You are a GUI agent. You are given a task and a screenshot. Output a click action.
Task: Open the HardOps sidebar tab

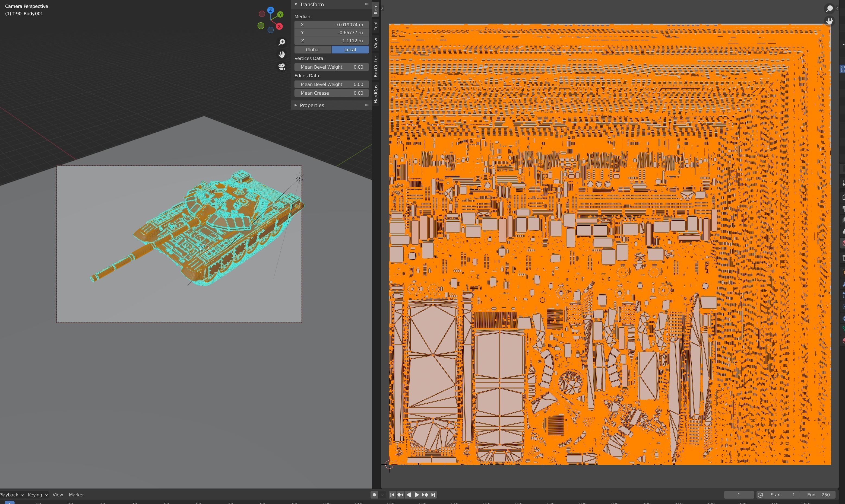coord(376,94)
